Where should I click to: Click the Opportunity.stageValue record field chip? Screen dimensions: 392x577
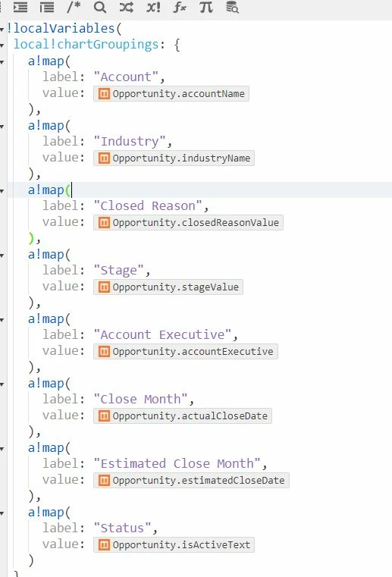click(168, 287)
